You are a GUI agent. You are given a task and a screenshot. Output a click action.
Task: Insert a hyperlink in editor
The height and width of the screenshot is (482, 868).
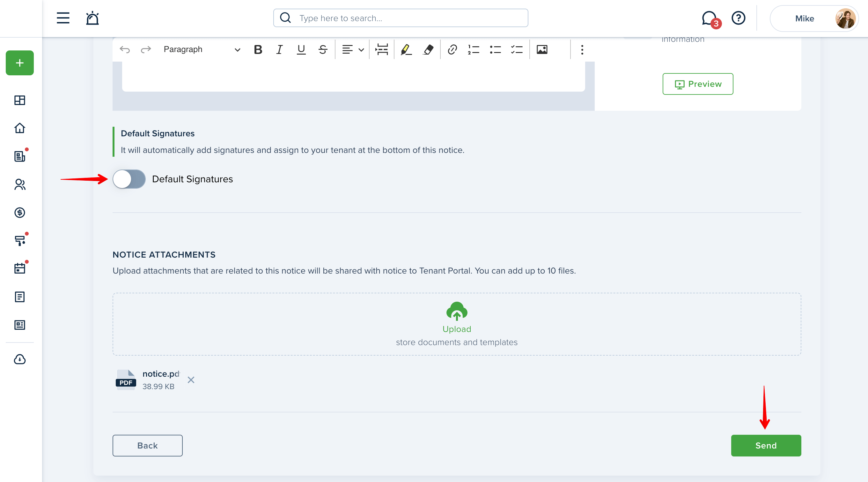(x=452, y=49)
